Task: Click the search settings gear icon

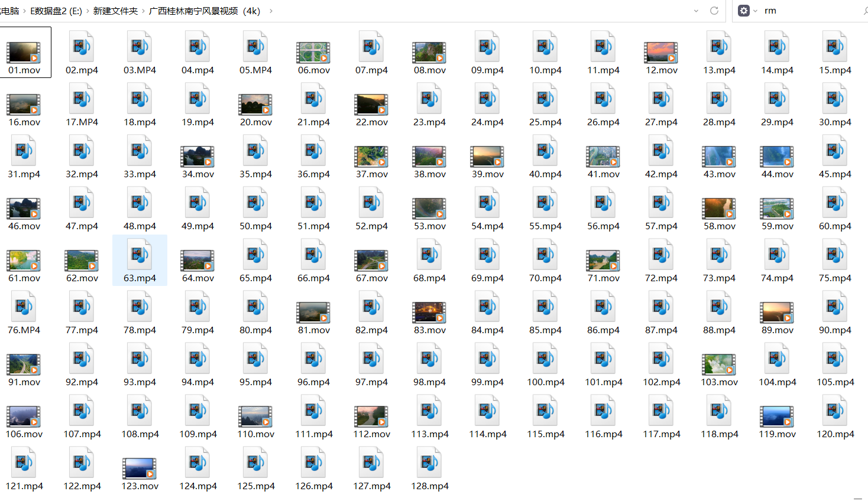Action: pyautogui.click(x=744, y=11)
